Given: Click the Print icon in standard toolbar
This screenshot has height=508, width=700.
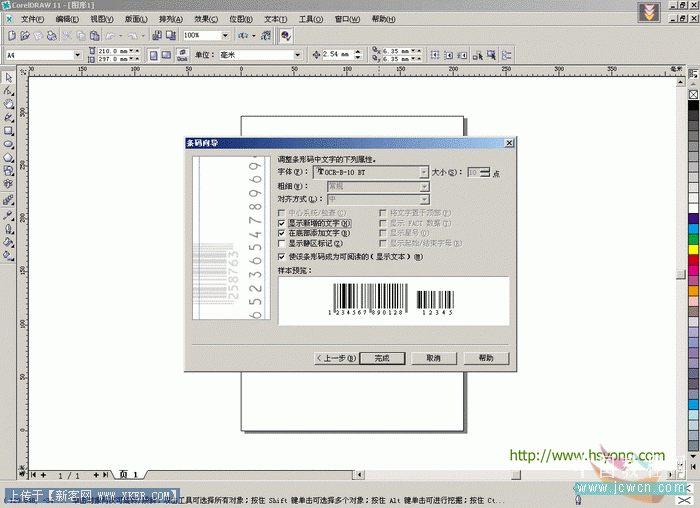Looking at the screenshot, I should [x=53, y=35].
